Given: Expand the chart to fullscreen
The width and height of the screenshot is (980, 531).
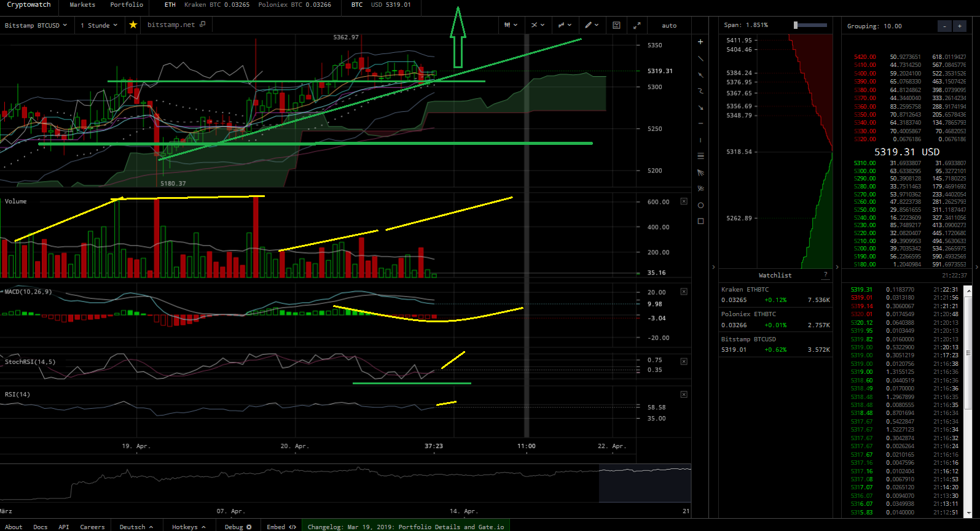Looking at the screenshot, I should click(x=637, y=25).
